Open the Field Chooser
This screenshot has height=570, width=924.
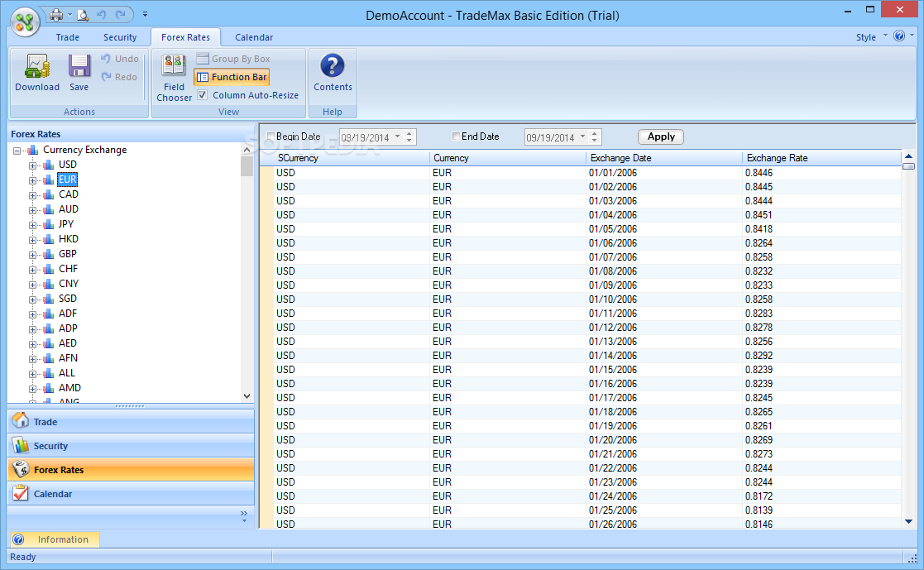tap(174, 77)
